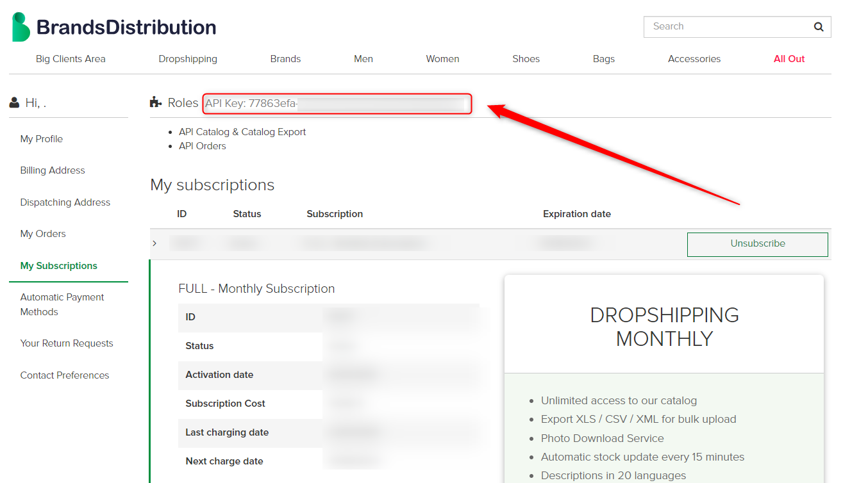Click the puzzle piece Roles icon
Viewport: 868px width, 483px height.
155,102
